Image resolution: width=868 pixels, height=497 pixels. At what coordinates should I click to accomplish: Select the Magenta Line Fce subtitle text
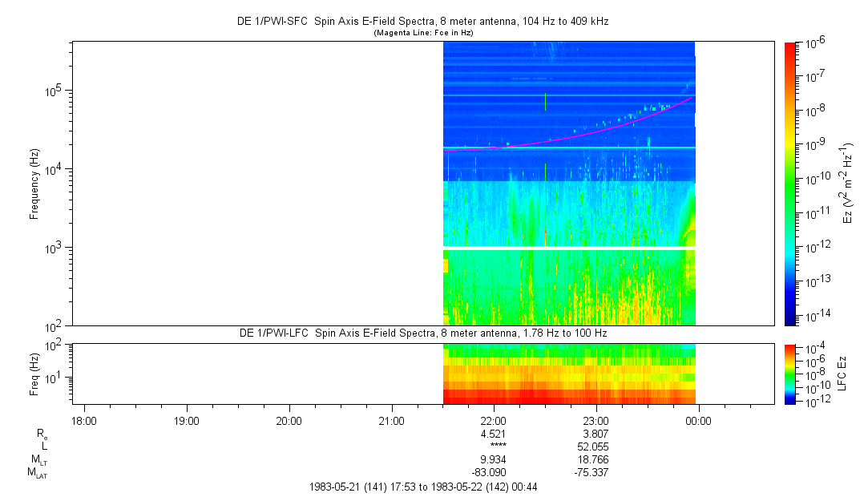pyautogui.click(x=424, y=33)
